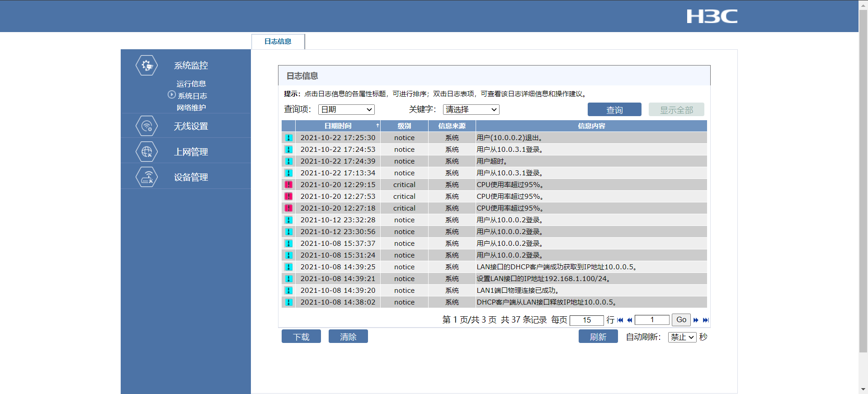Screen dimensions: 868x394
Task: Click the 无线设置 wireless icon
Action: point(146,126)
